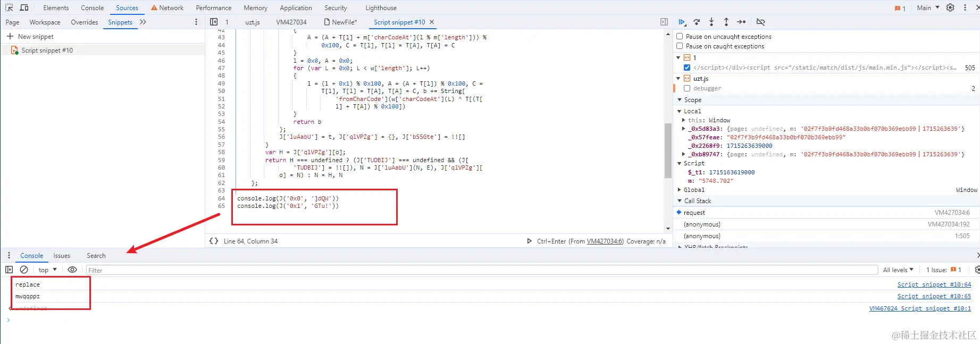Open the Performance panel tab
980x344 pixels.
point(214,8)
